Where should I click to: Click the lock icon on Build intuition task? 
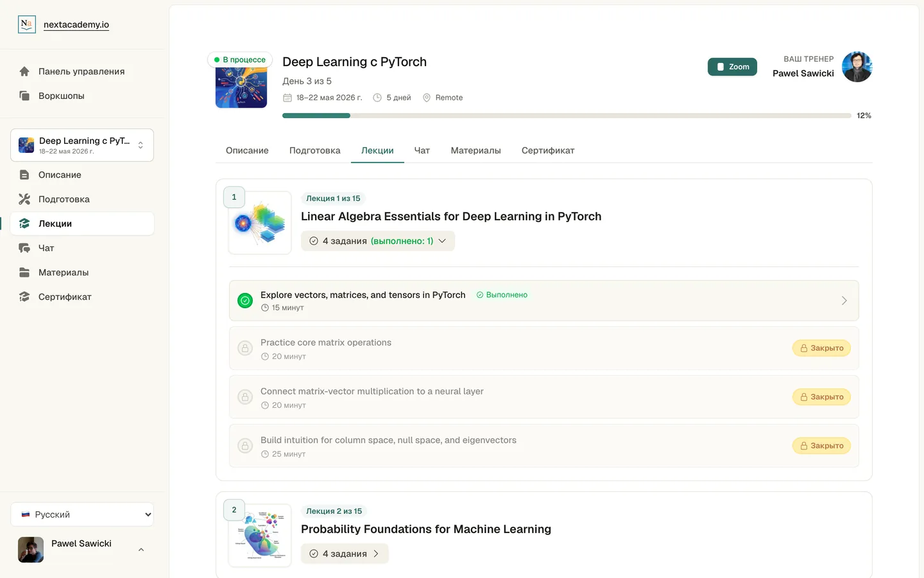pos(245,446)
